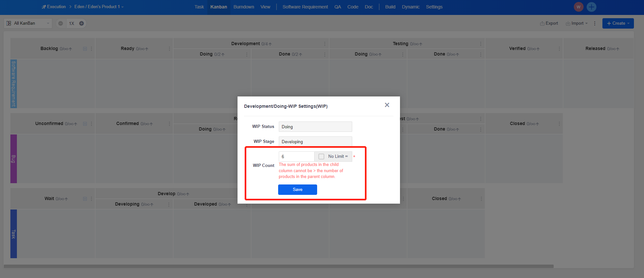
Task: Open the kanban toolbar more-options icon
Action: [x=595, y=23]
